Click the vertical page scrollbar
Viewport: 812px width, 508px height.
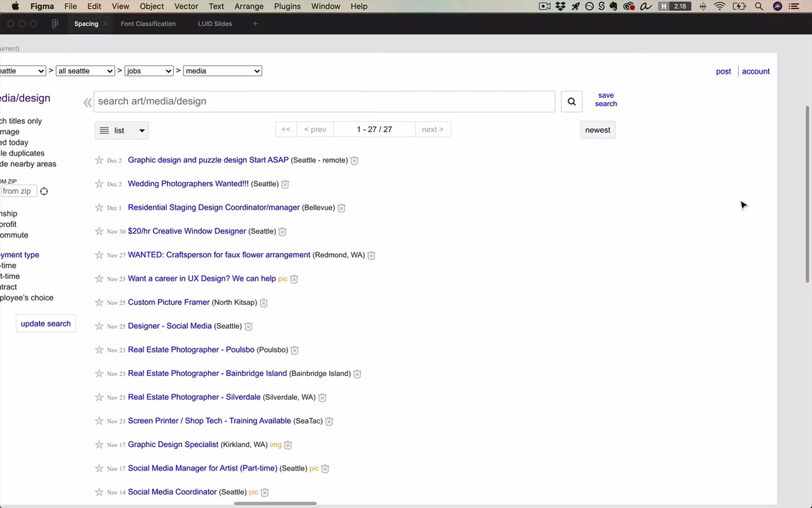(x=808, y=194)
